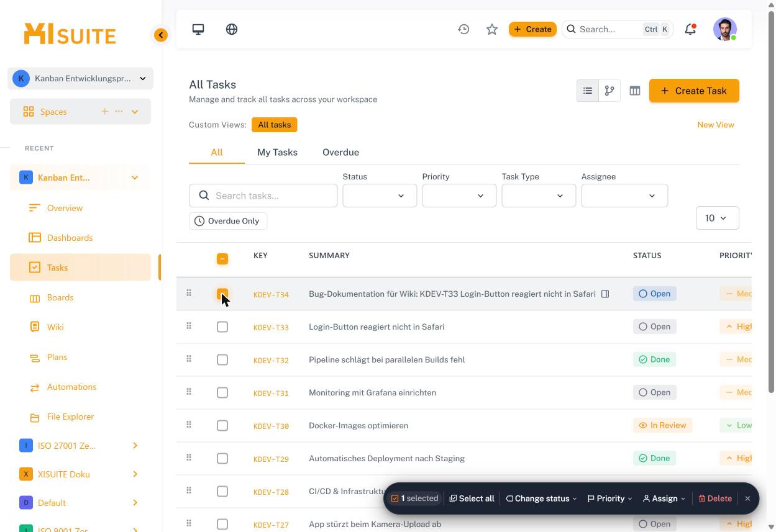Switch to list view icon
The height and width of the screenshot is (532, 776).
click(x=588, y=91)
